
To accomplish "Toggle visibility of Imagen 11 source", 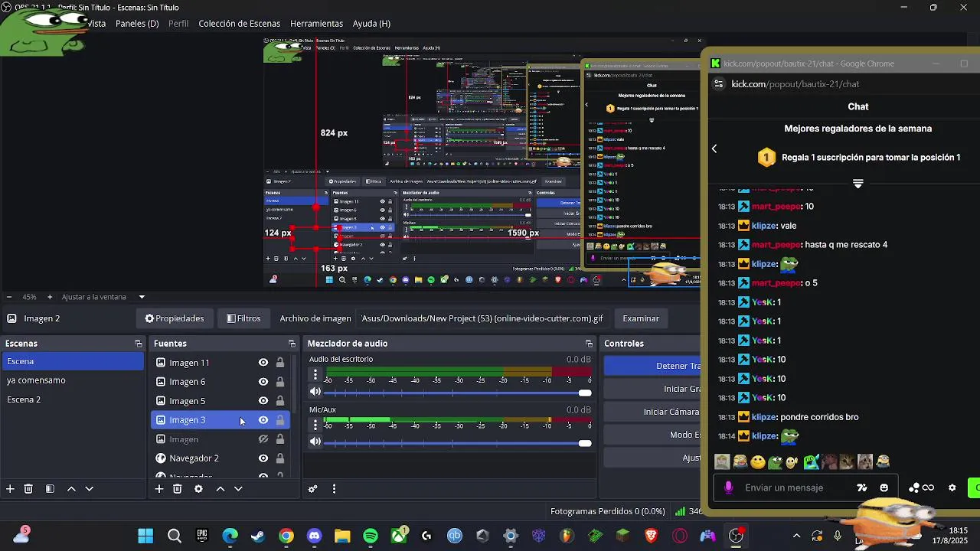I will [x=263, y=363].
